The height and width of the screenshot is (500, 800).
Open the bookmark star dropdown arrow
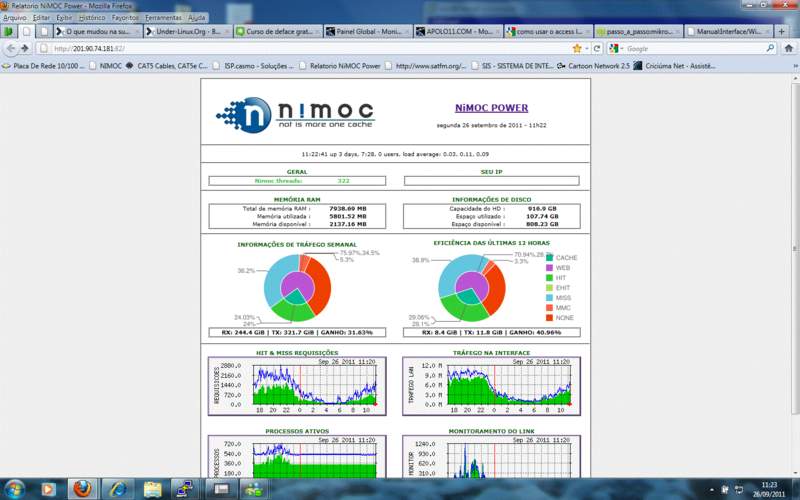click(587, 48)
